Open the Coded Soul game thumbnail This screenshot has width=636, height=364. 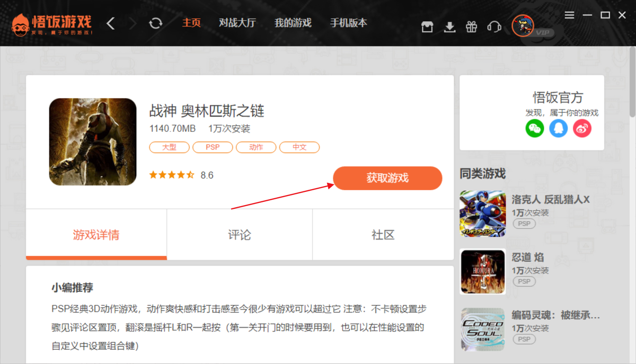coord(483,330)
